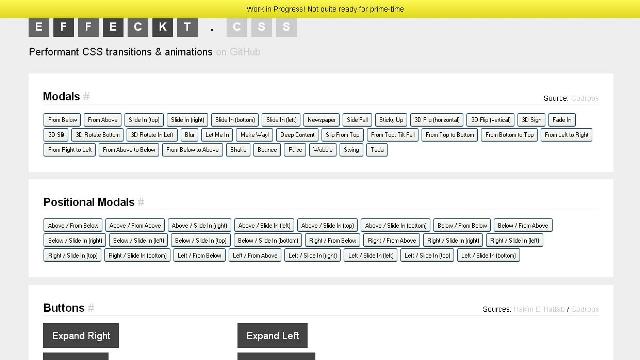
Task: Click the 'Above / Slide In (bottom)' button
Action: 396,225
